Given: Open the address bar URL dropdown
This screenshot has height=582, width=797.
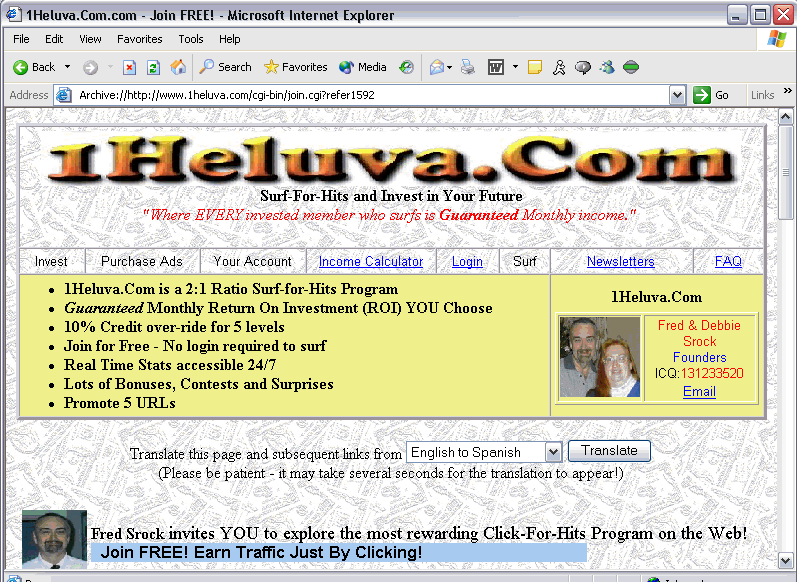Looking at the screenshot, I should pos(677,95).
